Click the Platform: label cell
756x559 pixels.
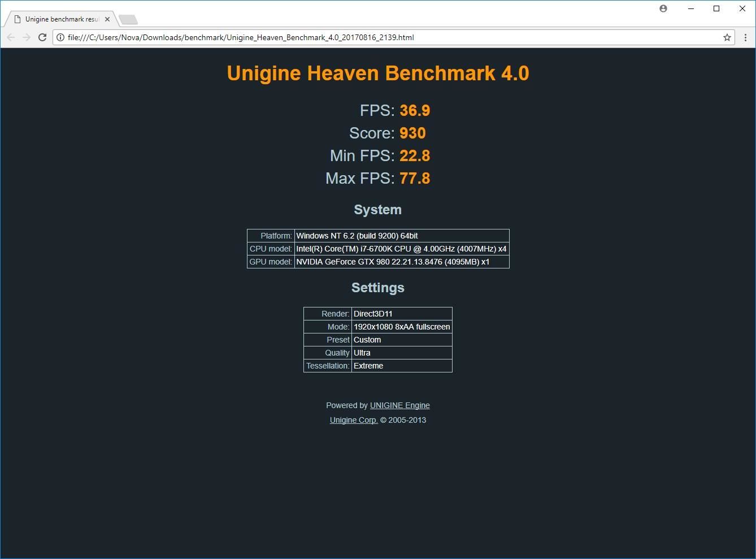click(x=271, y=236)
